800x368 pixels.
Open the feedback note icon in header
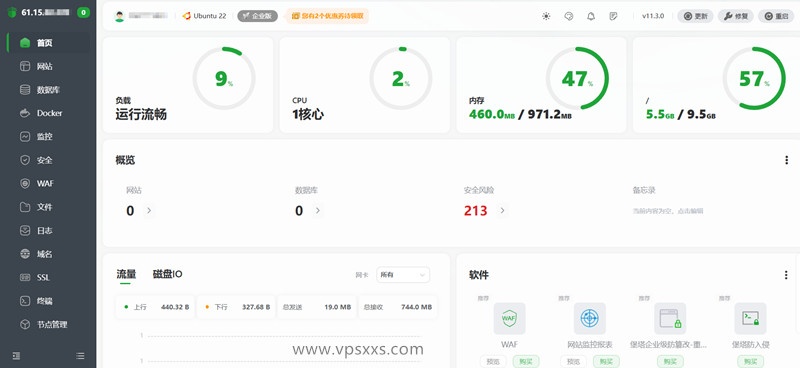click(x=613, y=16)
